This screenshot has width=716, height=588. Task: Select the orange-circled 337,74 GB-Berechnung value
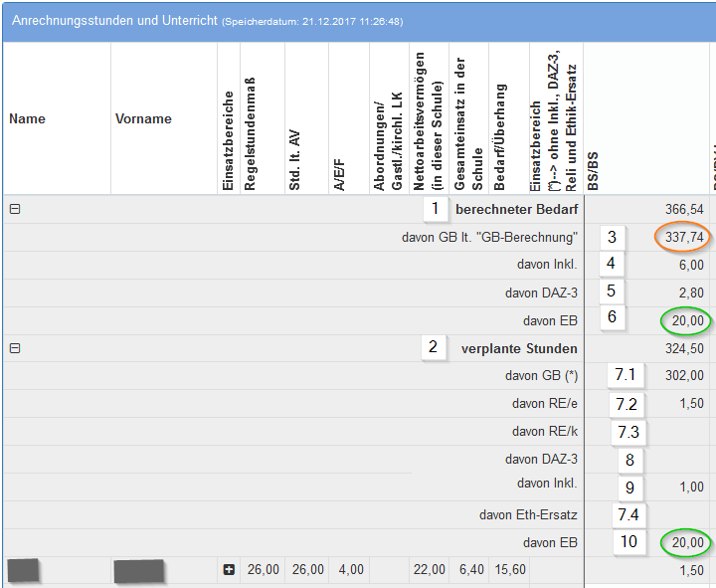coord(683,238)
